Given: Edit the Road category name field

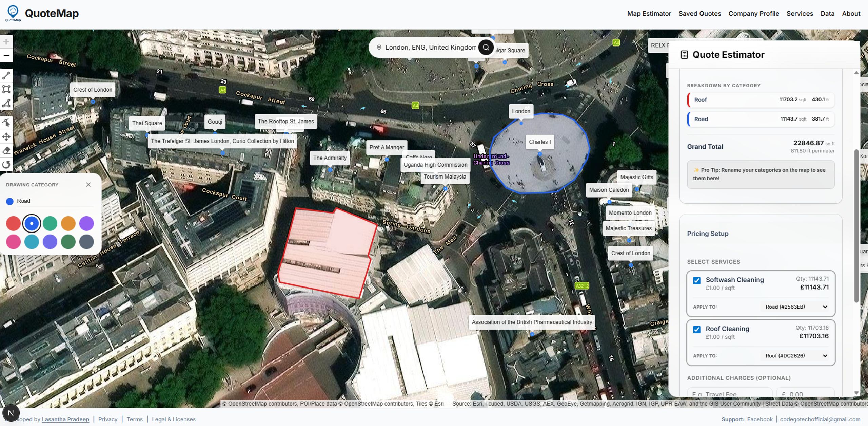Looking at the screenshot, I should click(x=55, y=201).
